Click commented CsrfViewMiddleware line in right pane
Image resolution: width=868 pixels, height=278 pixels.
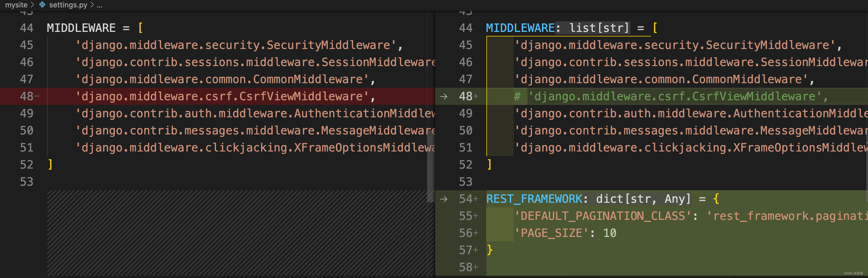(x=671, y=96)
